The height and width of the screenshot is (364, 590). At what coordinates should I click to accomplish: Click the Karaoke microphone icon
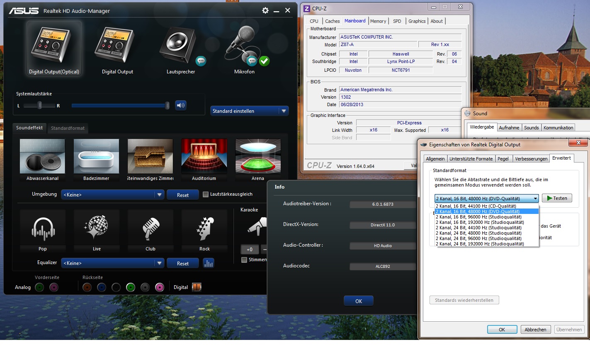[x=257, y=227]
